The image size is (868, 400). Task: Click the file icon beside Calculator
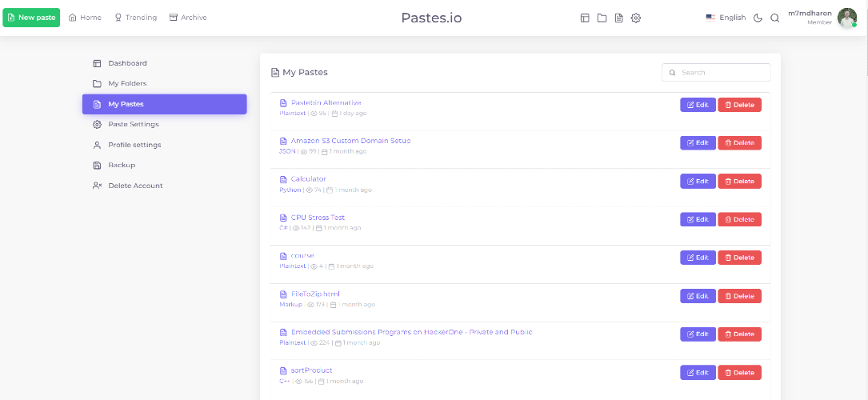(283, 180)
